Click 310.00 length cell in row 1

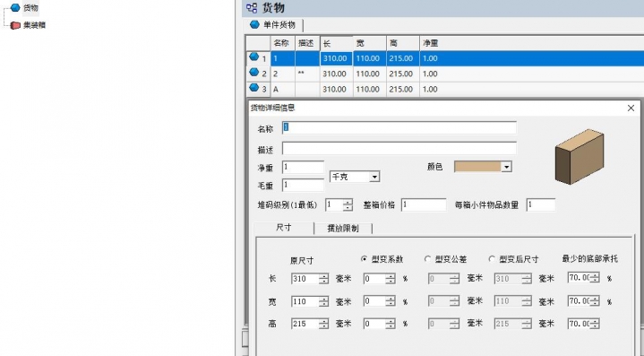click(x=337, y=58)
